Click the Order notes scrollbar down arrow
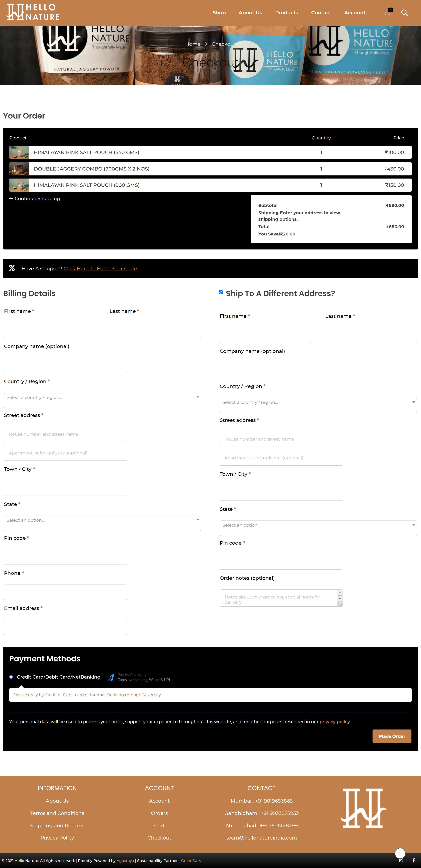The width and height of the screenshot is (421, 868). click(x=340, y=598)
